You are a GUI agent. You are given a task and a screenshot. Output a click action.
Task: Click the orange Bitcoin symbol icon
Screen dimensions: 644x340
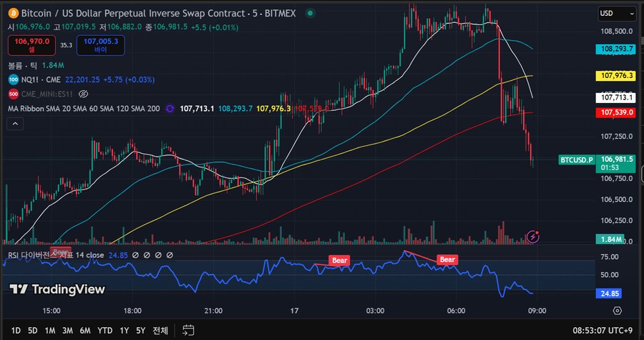pos(13,13)
